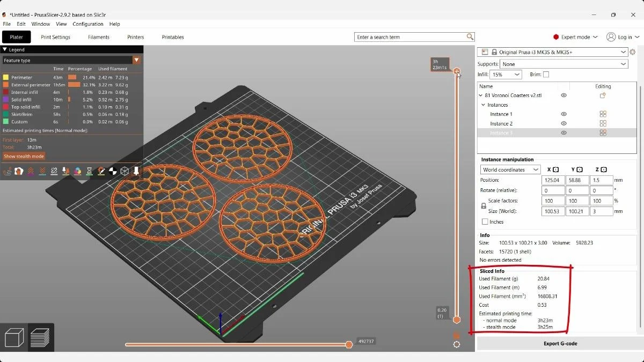Image resolution: width=644 pixels, height=362 pixels.
Task: Open World coordinates dropdown
Action: pyautogui.click(x=510, y=169)
